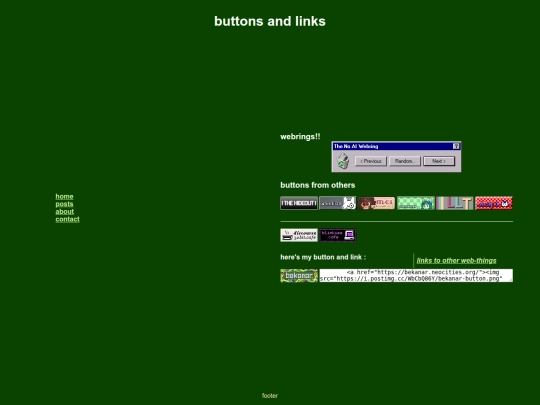Open "The Hideout" site button
Screen dimensions: 540x405
click(299, 203)
